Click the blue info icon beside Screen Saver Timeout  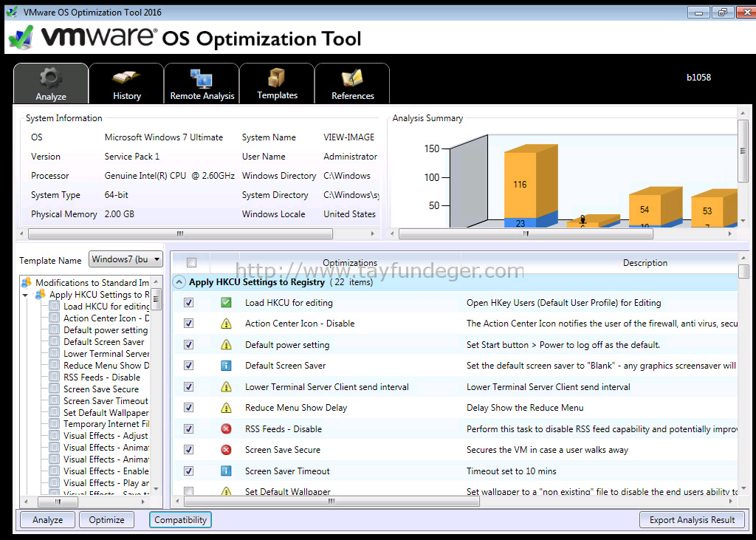pos(226,471)
